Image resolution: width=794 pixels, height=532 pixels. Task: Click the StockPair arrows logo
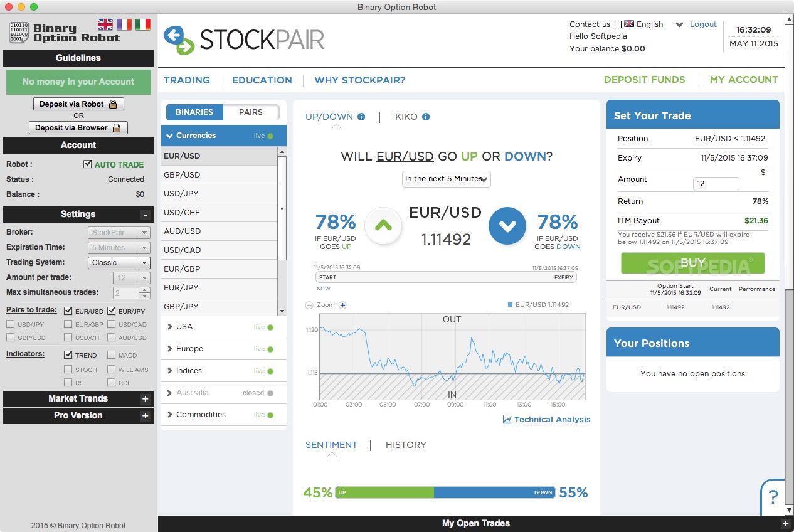179,40
